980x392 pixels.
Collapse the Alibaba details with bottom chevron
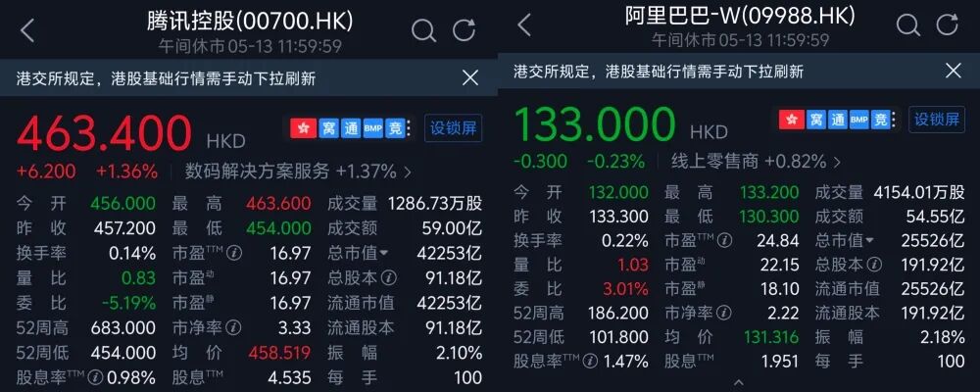[x=739, y=382]
